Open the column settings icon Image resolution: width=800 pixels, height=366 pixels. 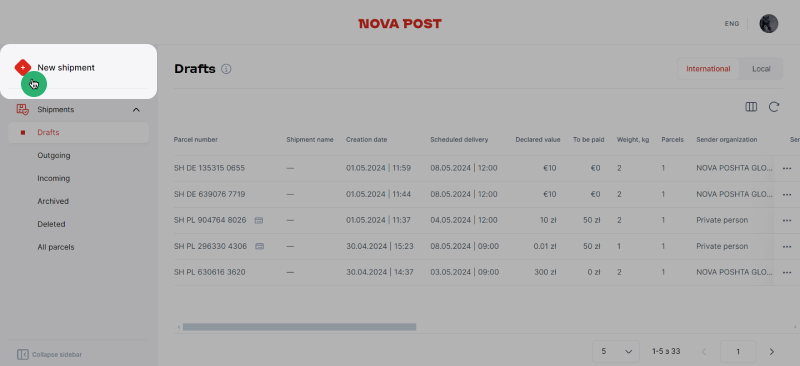click(x=751, y=107)
